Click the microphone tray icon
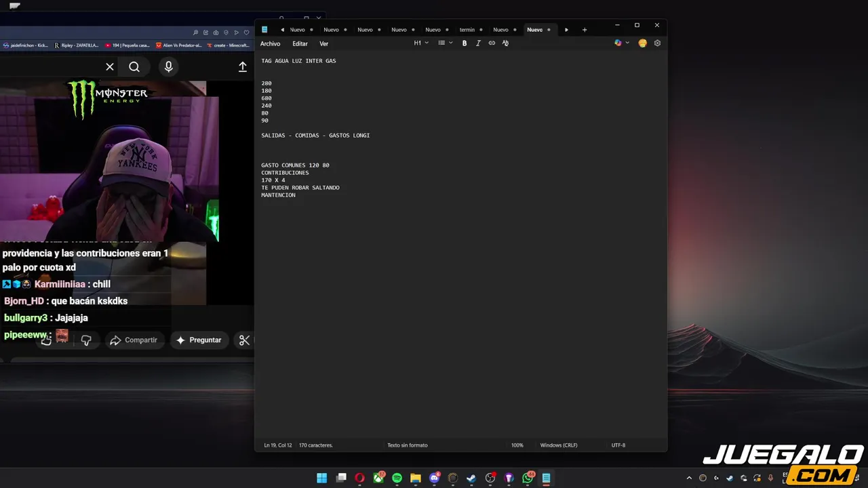Viewport: 868px width, 488px height. 770,478
